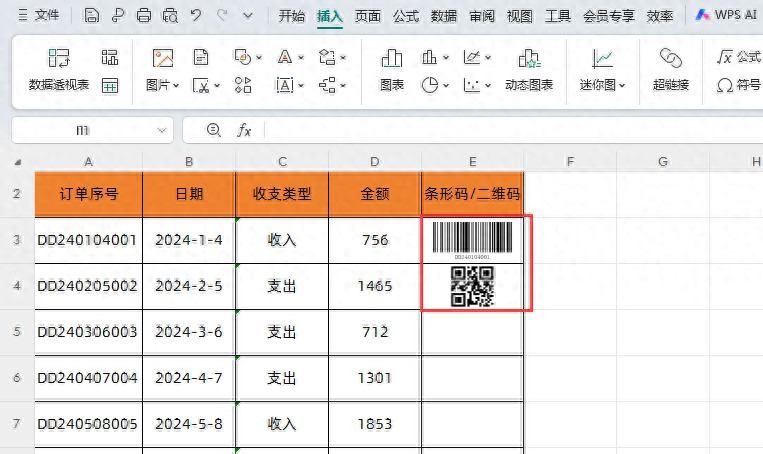Screen dimensions: 763x454
Task: Select row 3 header
Action: tap(17, 240)
